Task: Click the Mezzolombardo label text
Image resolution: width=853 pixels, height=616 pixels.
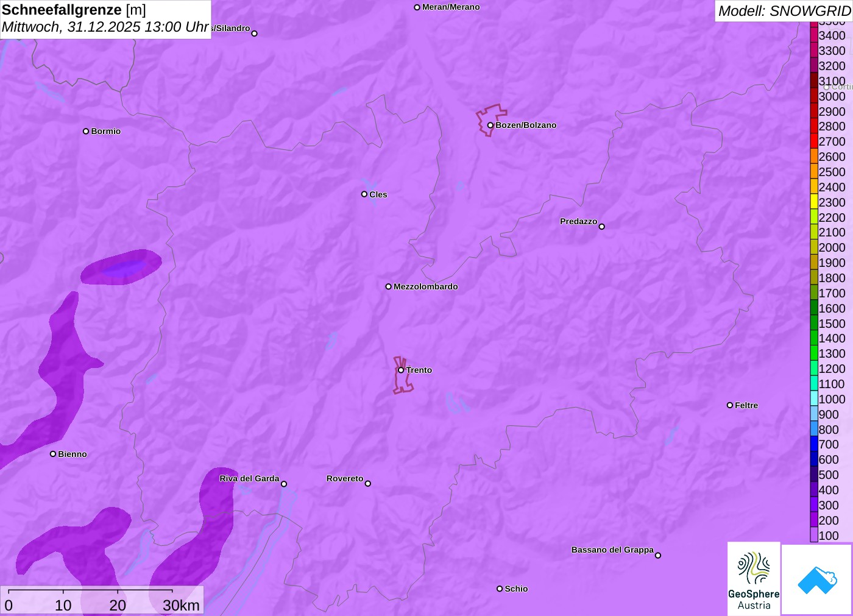Action: 426,286
